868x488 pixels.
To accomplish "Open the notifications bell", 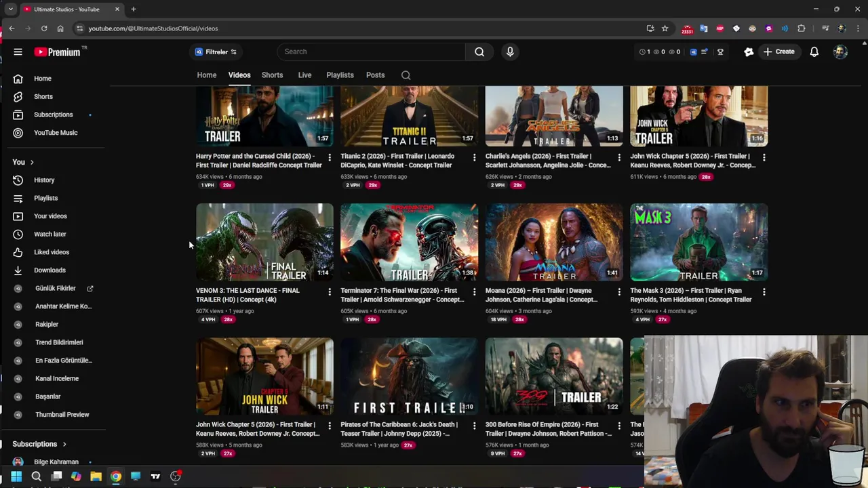I will pos(814,52).
